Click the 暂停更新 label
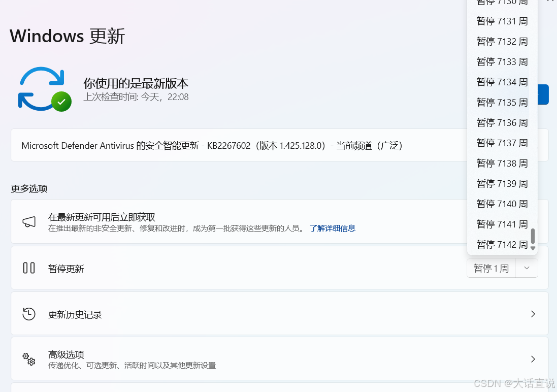Image resolution: width=557 pixels, height=392 pixels. point(66,269)
